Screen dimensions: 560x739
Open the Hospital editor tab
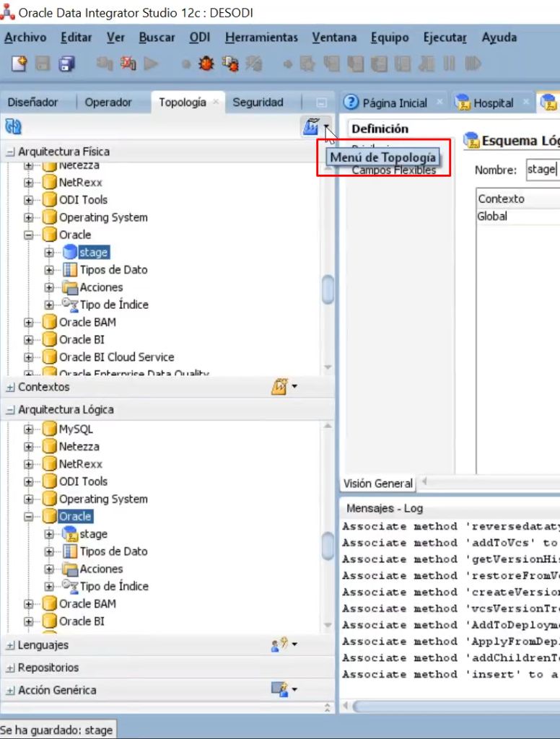[x=493, y=102]
